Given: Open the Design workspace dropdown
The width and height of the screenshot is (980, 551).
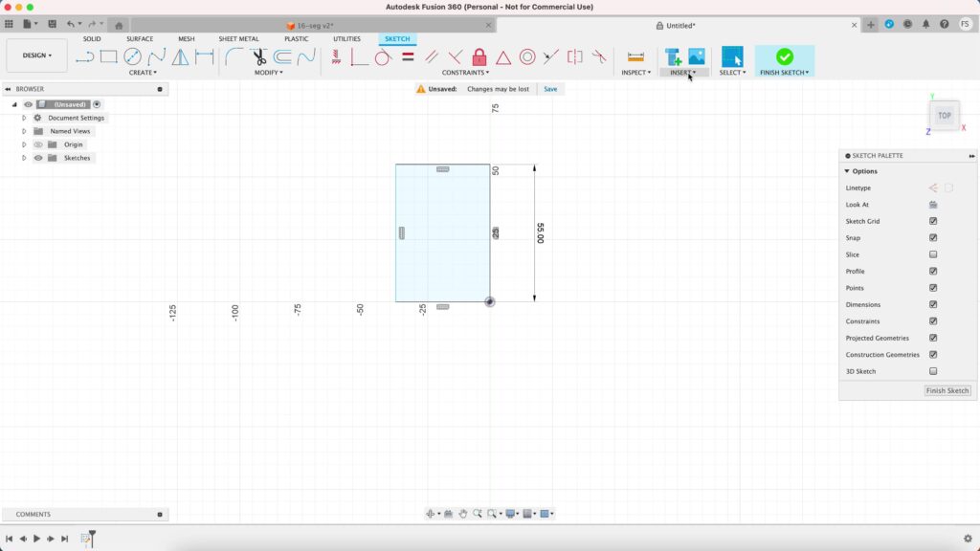Looking at the screenshot, I should point(37,55).
